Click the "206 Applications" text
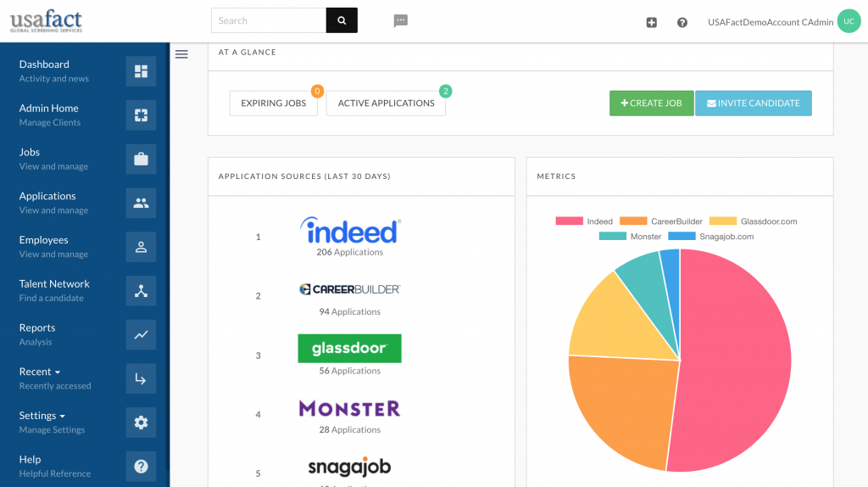 350,252
